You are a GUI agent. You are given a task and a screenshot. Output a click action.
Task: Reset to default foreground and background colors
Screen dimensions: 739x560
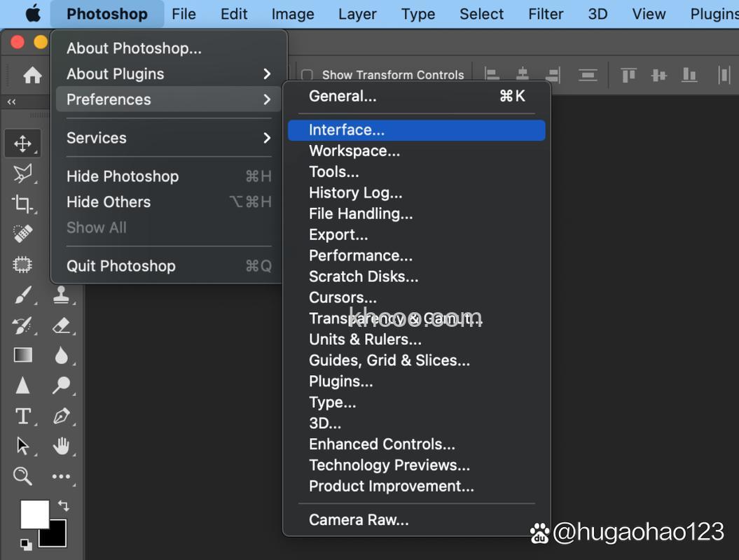pyautogui.click(x=26, y=543)
